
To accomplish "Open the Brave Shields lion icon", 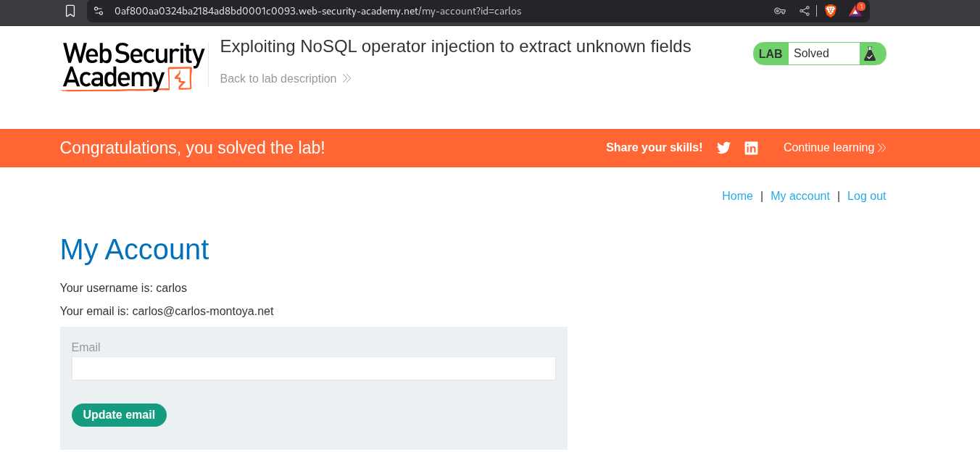I will point(831,11).
